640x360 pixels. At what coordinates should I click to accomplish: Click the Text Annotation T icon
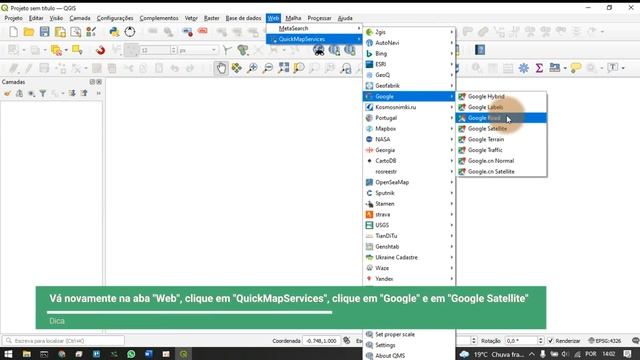(613, 68)
